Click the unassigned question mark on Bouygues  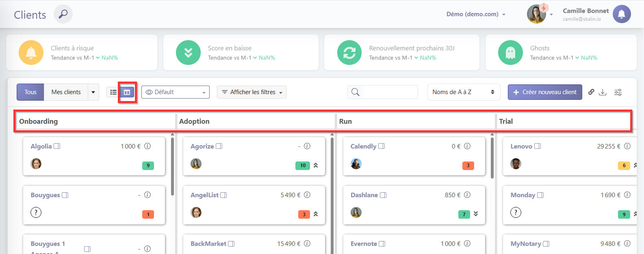tap(36, 212)
